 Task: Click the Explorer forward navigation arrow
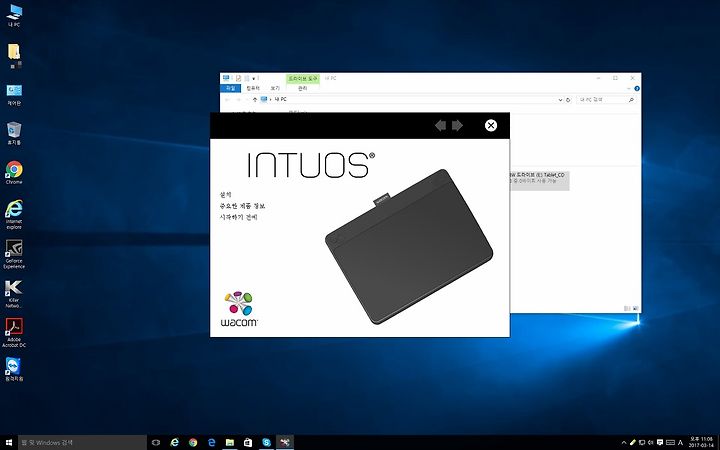[x=238, y=100]
